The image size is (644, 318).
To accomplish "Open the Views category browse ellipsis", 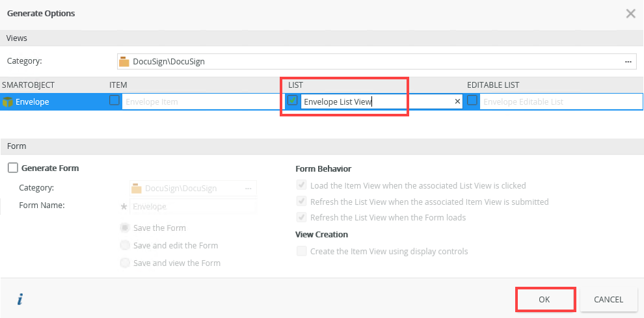I will point(628,62).
